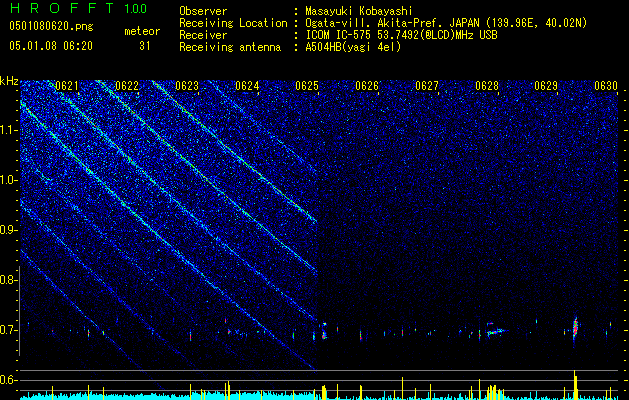This screenshot has height=400, width=629.
Task: Click the 0.7 kHz axis label
Action: [x=8, y=330]
